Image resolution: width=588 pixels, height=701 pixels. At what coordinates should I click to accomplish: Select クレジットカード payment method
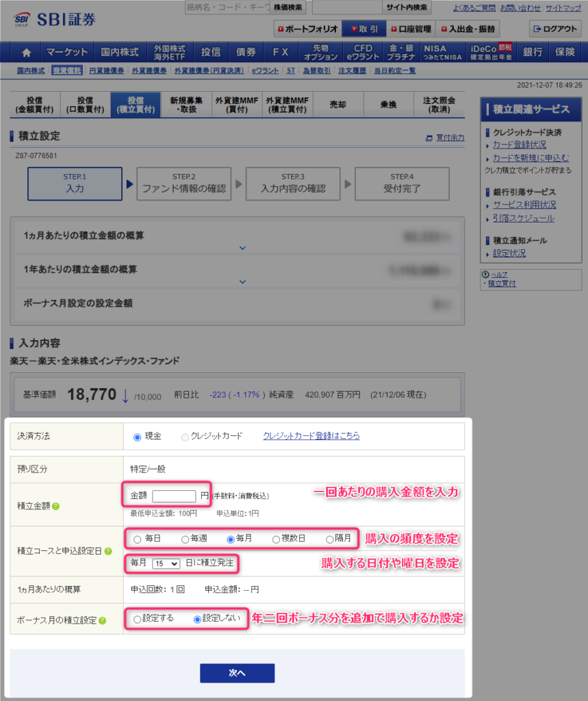185,437
